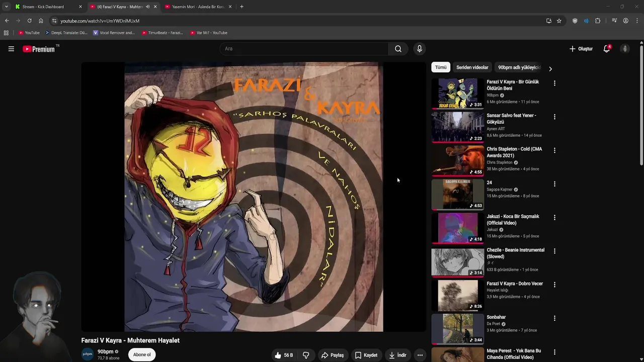Open the 90bpm channel avatar
Screen dimensions: 644x362
tap(88, 354)
